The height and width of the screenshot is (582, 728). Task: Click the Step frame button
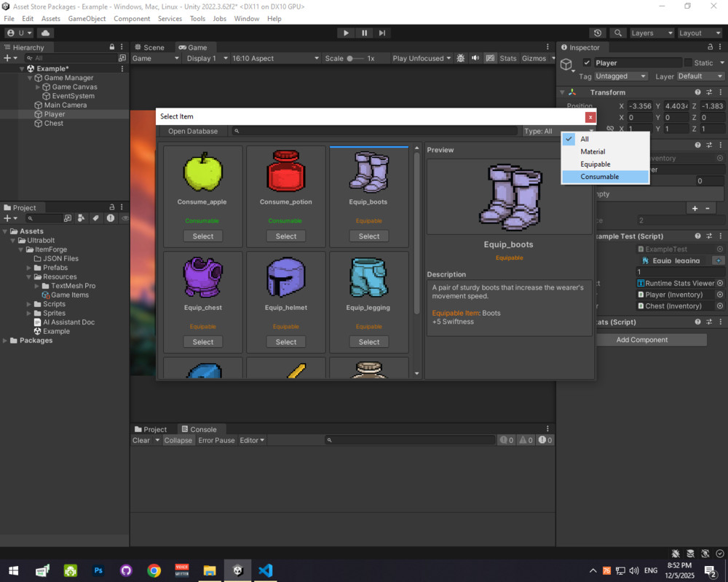(x=381, y=32)
